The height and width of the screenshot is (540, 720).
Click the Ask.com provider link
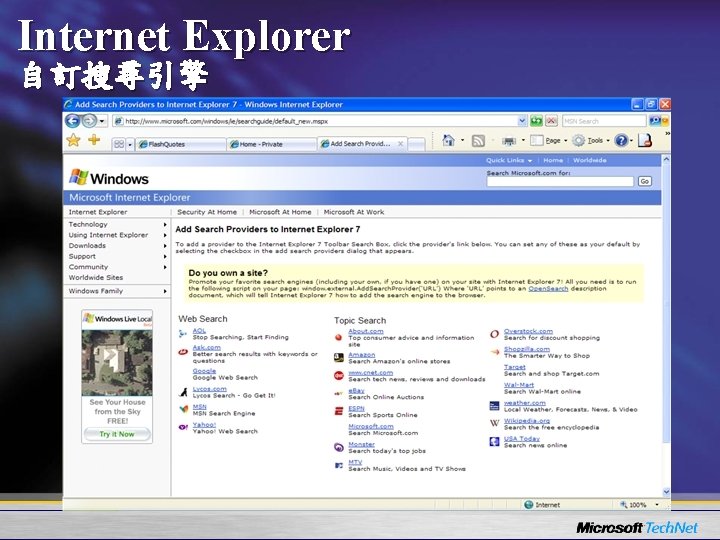pyautogui.click(x=207, y=348)
